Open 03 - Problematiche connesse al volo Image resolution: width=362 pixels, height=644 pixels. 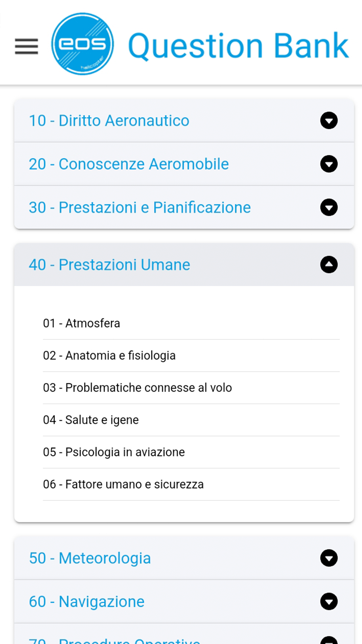191,388
